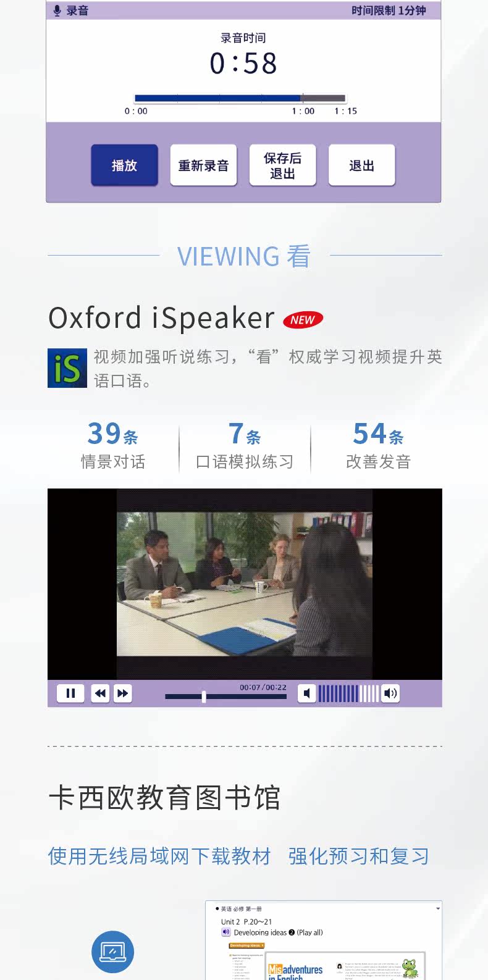Click the meeting video frame
488x980 pixels.
(x=245, y=584)
